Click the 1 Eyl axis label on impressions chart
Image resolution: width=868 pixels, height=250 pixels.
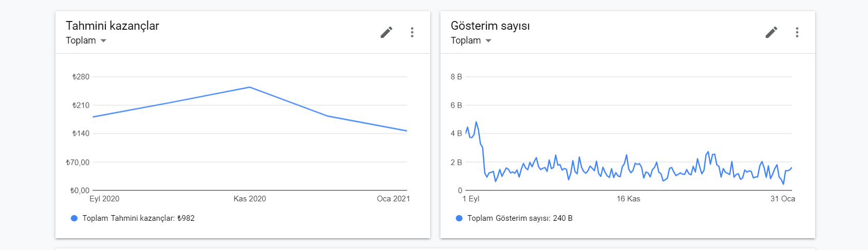click(471, 199)
